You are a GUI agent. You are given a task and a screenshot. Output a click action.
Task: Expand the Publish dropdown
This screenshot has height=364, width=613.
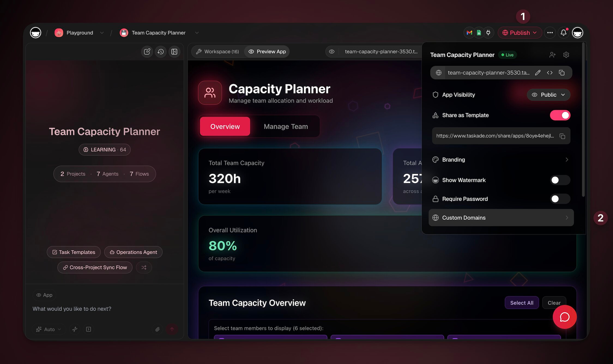520,33
